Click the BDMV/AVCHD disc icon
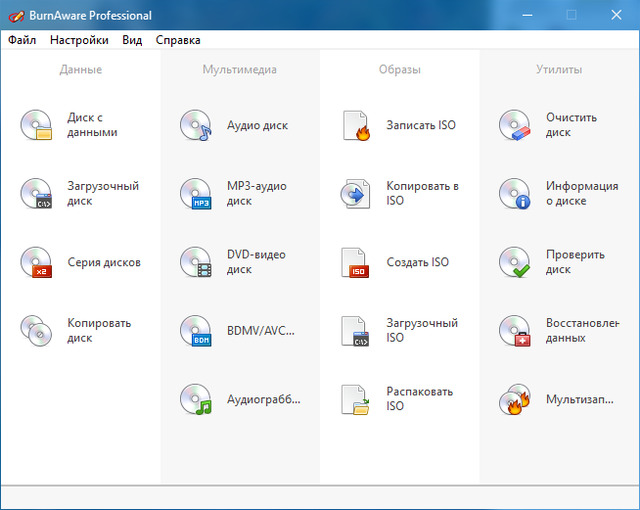The width and height of the screenshot is (640, 510). point(196,331)
